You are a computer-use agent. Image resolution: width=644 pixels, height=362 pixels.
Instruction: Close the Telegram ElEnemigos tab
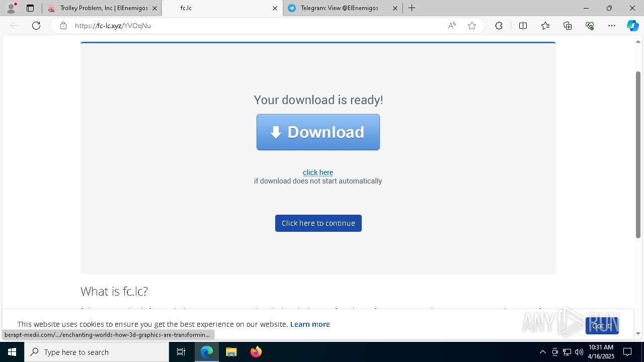coord(395,8)
